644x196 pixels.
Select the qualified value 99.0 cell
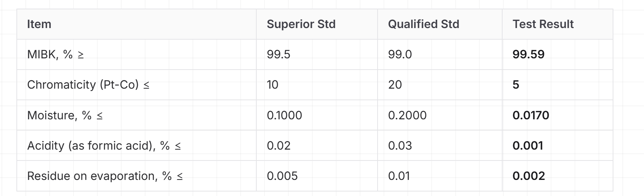pyautogui.click(x=440, y=55)
